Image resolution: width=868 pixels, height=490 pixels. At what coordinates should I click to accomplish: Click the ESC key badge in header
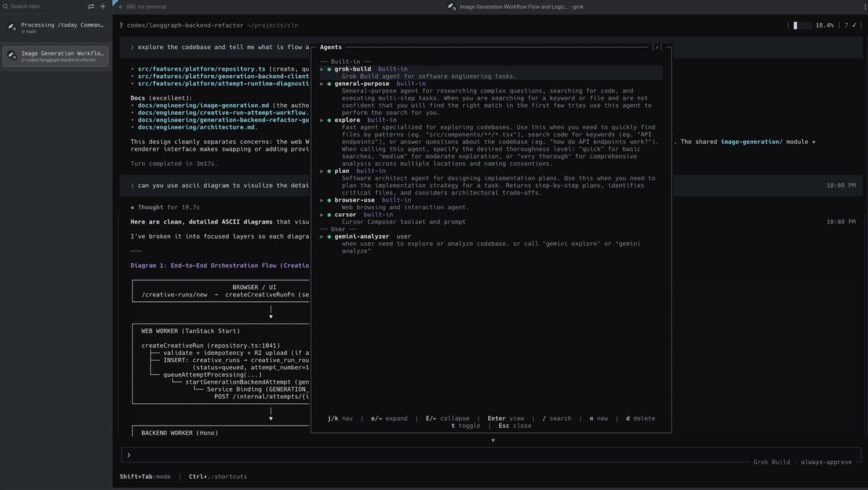(130, 7)
